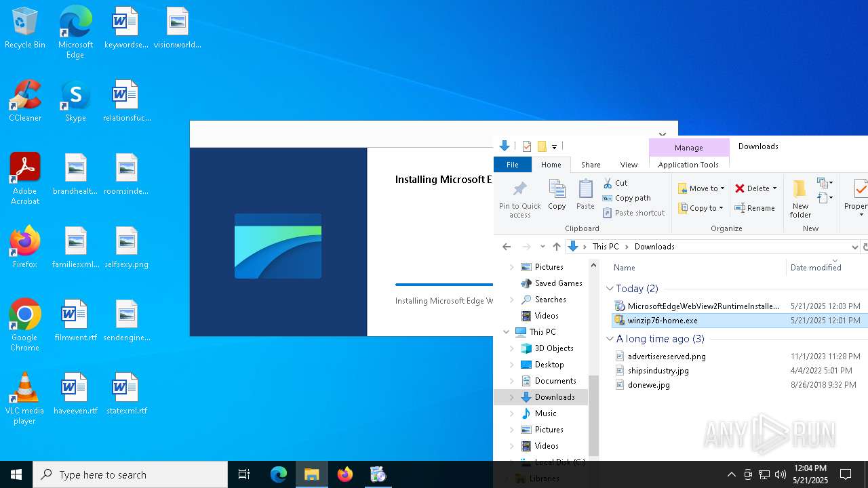This screenshot has height=488, width=868.
Task: Click the Cut scissors command
Action: coord(615,183)
